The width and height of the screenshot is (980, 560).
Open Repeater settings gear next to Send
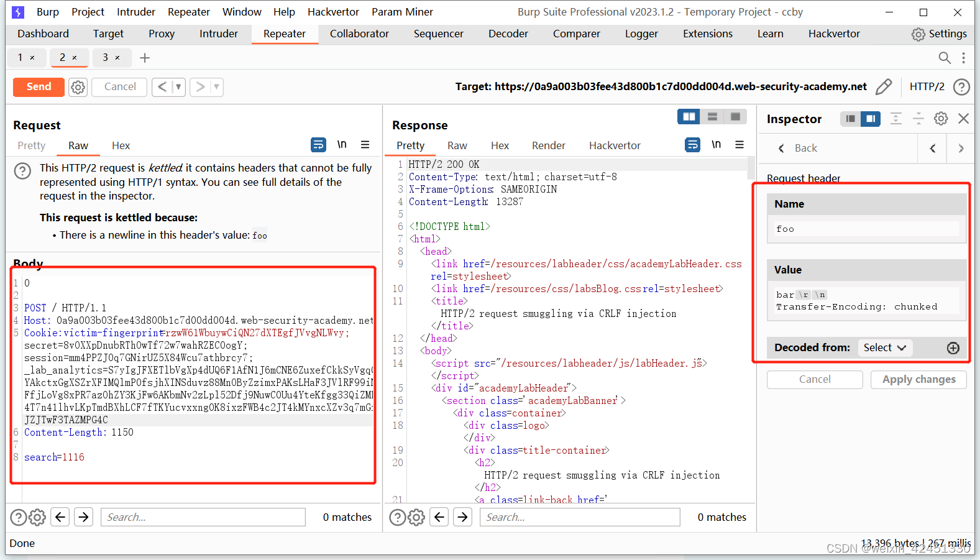(78, 87)
